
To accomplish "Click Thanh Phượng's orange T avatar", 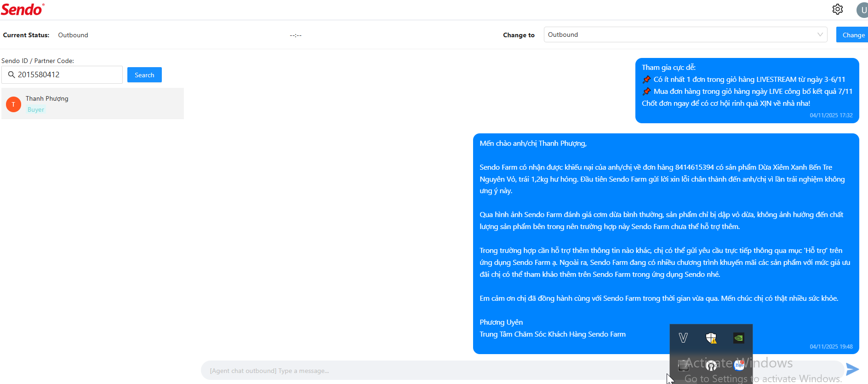I will click(x=13, y=104).
